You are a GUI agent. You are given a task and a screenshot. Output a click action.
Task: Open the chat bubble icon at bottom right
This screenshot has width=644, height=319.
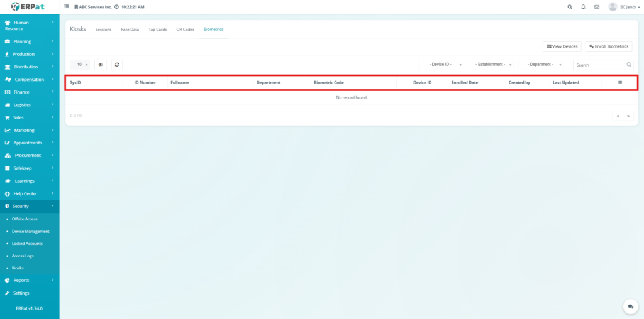(x=630, y=306)
